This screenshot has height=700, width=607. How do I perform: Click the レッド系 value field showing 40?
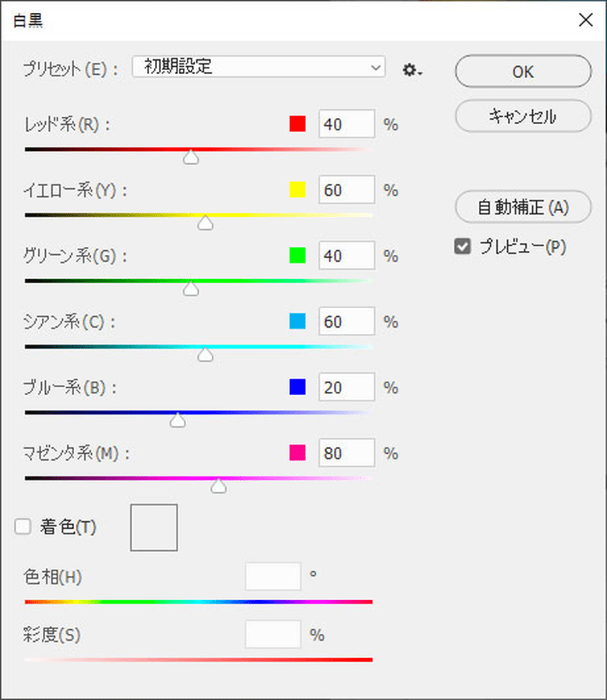tap(346, 125)
